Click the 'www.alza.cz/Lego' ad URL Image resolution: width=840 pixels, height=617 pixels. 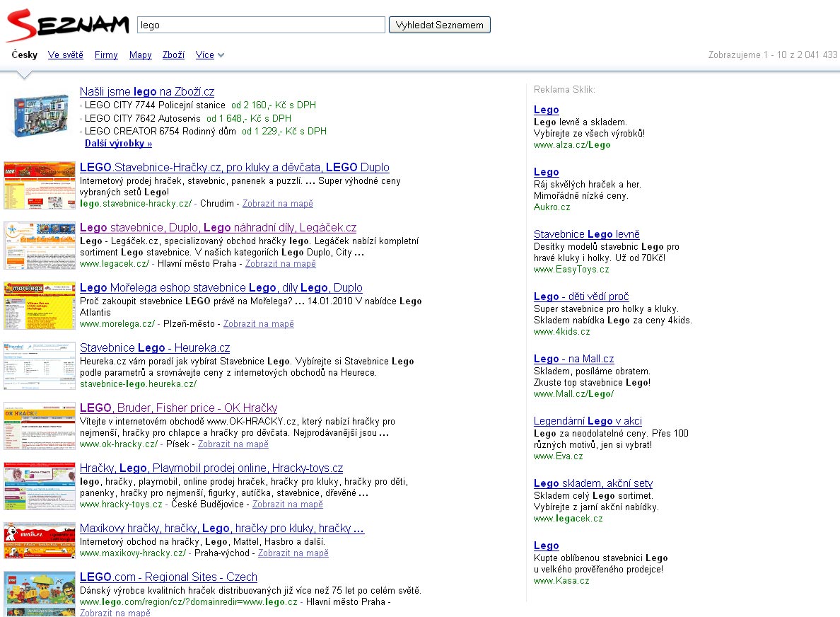pyautogui.click(x=571, y=145)
